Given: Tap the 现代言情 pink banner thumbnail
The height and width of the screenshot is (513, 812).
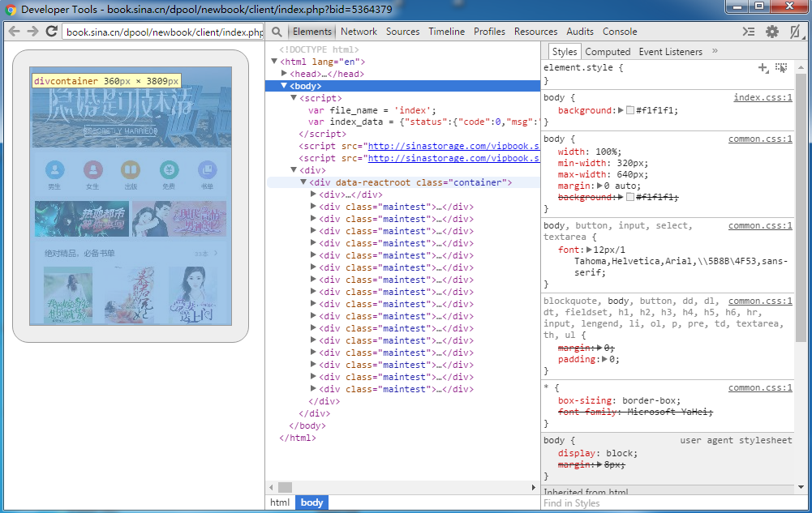Looking at the screenshot, I should pyautogui.click(x=179, y=219).
